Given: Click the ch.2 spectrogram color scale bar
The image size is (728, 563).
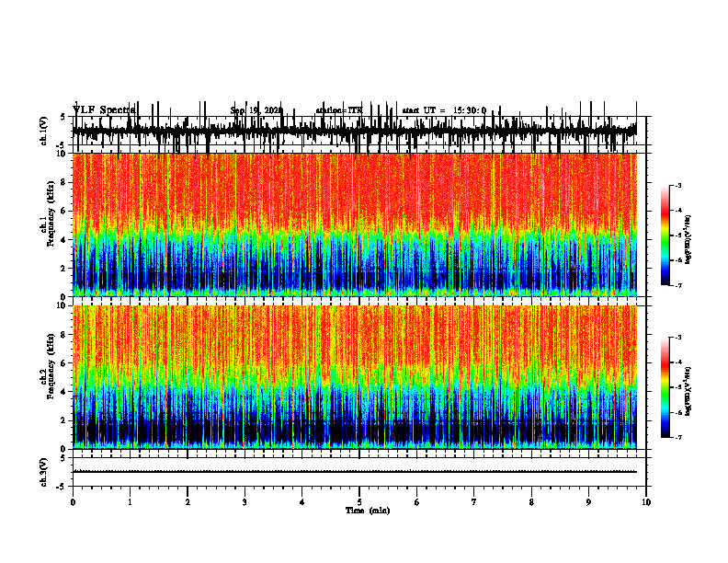Looking at the screenshot, I should pyautogui.click(x=665, y=387).
